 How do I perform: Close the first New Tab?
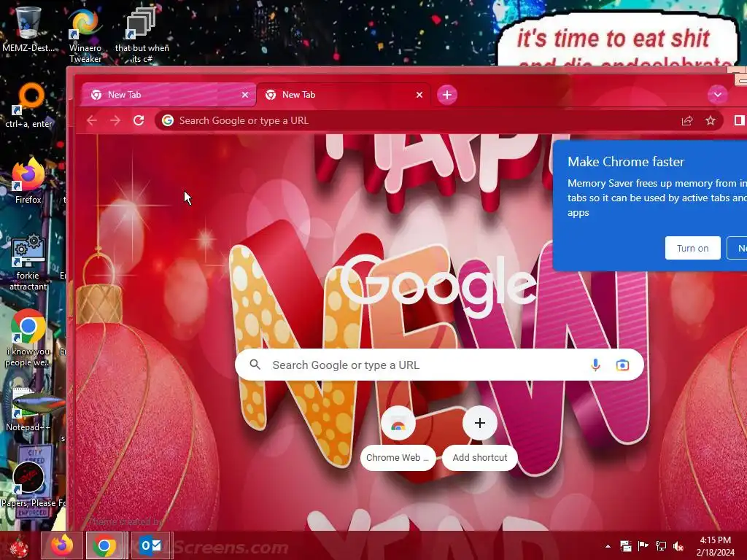click(245, 95)
